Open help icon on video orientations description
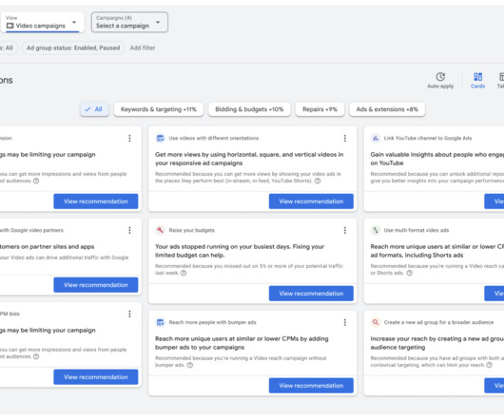This screenshot has width=504, height=420. (x=318, y=181)
